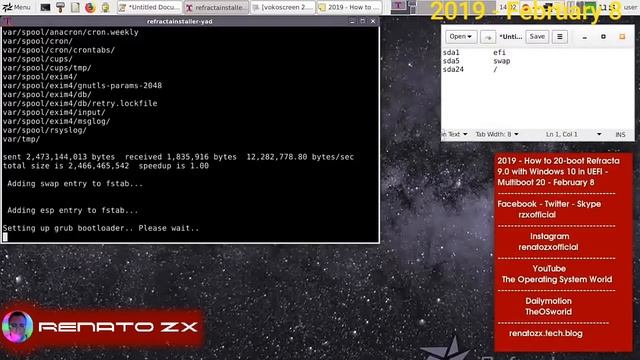Click the 'user' label in the panel

pyautogui.click(x=630, y=7)
